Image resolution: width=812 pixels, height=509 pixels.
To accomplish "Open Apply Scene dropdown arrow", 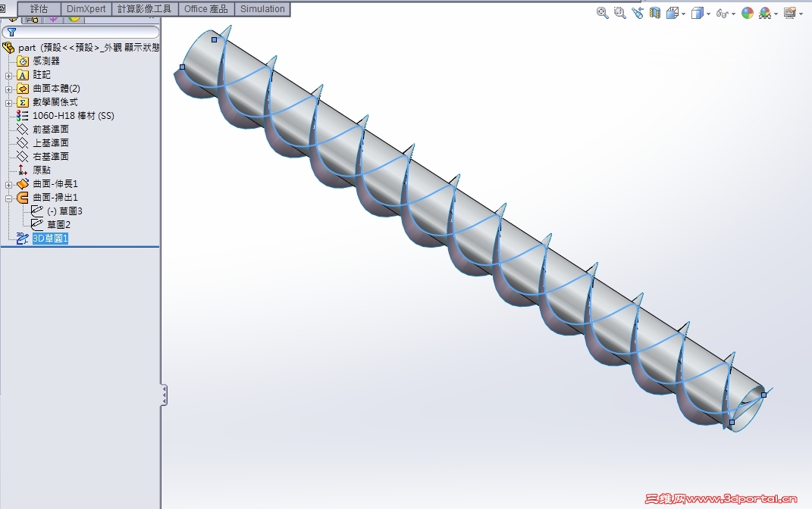I will 776,14.
